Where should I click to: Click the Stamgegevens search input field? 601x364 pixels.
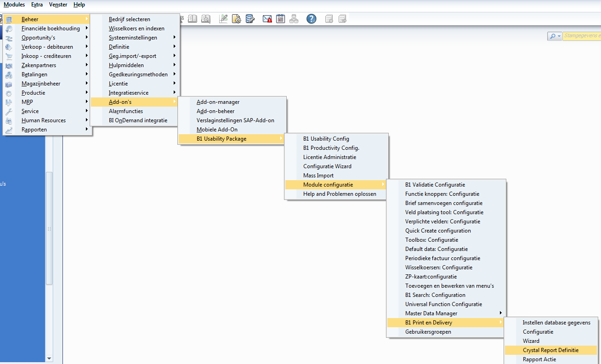coord(582,36)
